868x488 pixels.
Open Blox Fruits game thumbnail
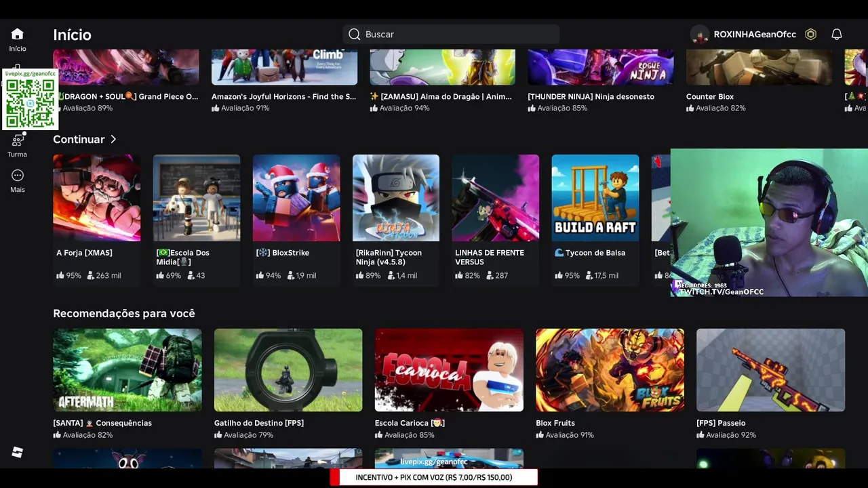[x=610, y=370]
